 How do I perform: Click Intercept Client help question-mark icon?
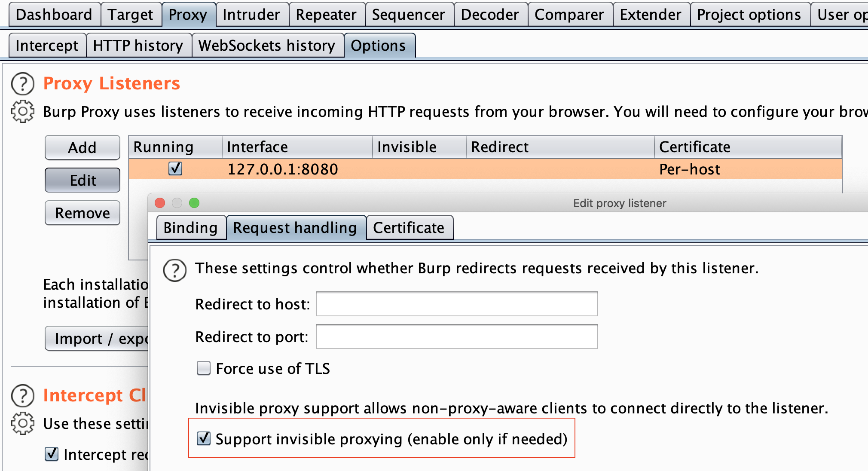coord(22,396)
